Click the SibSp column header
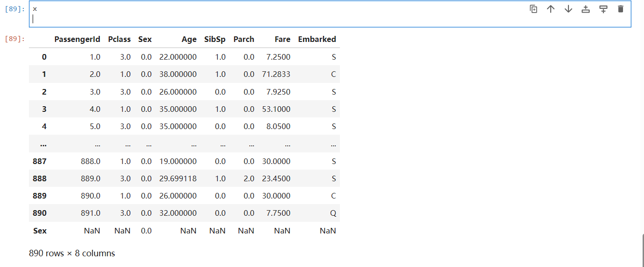 point(215,39)
